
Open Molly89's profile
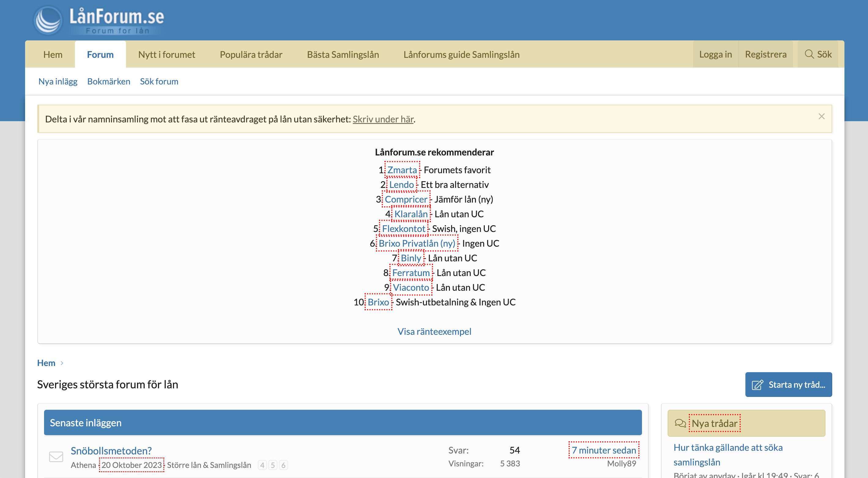tap(621, 463)
